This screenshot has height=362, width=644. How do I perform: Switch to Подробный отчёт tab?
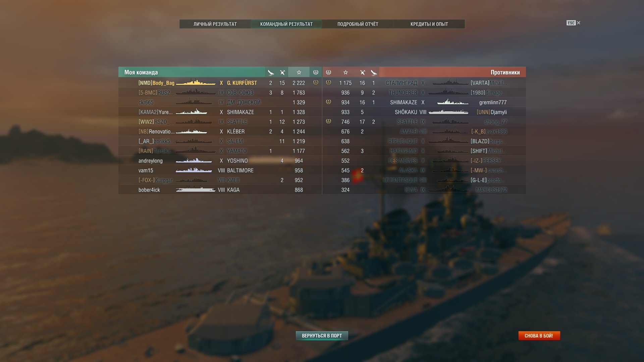coord(358,24)
